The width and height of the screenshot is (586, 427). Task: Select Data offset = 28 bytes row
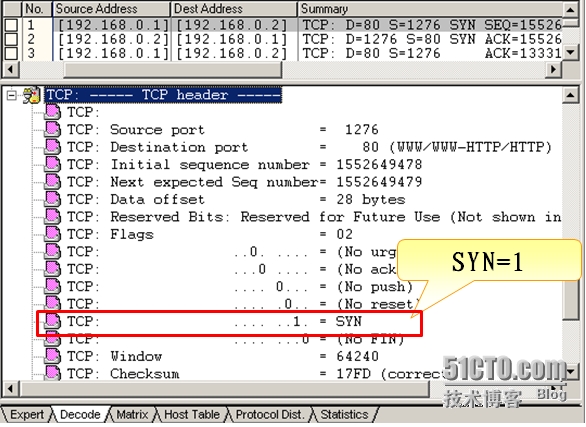pyautogui.click(x=236, y=199)
